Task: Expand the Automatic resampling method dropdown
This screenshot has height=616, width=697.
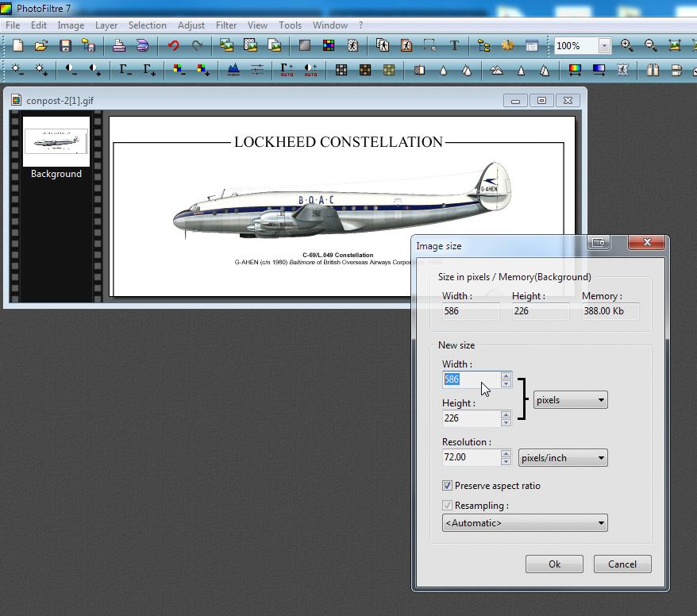Action: tap(525, 522)
